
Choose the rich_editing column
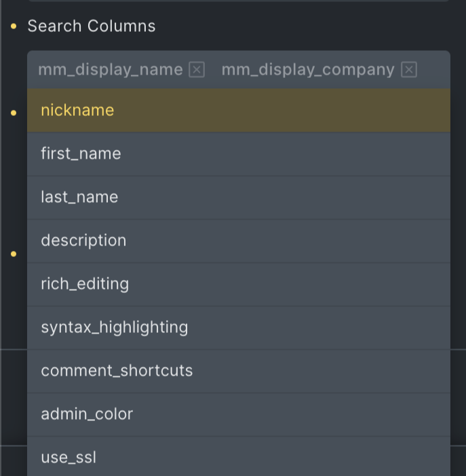[x=85, y=284]
